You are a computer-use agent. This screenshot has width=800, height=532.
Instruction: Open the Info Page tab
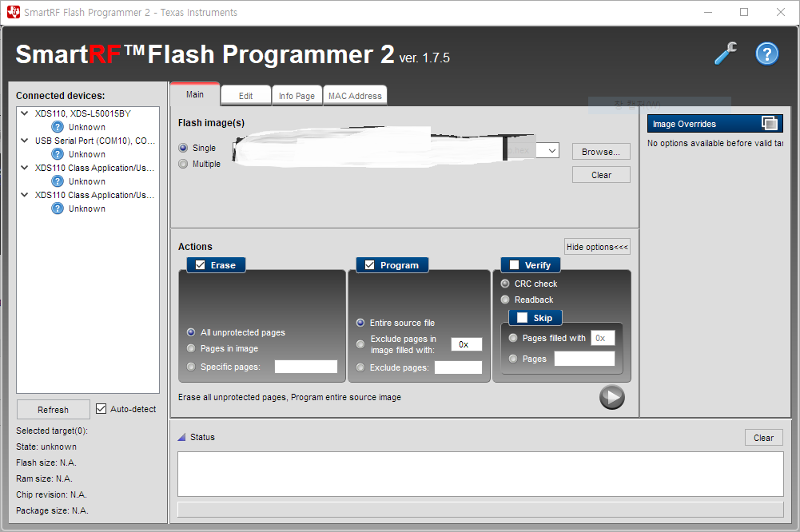click(297, 96)
